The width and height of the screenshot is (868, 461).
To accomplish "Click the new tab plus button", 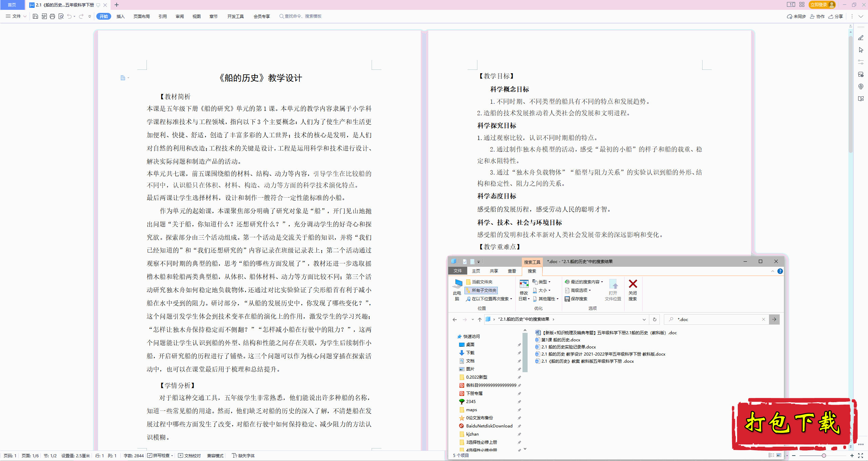I will [117, 5].
